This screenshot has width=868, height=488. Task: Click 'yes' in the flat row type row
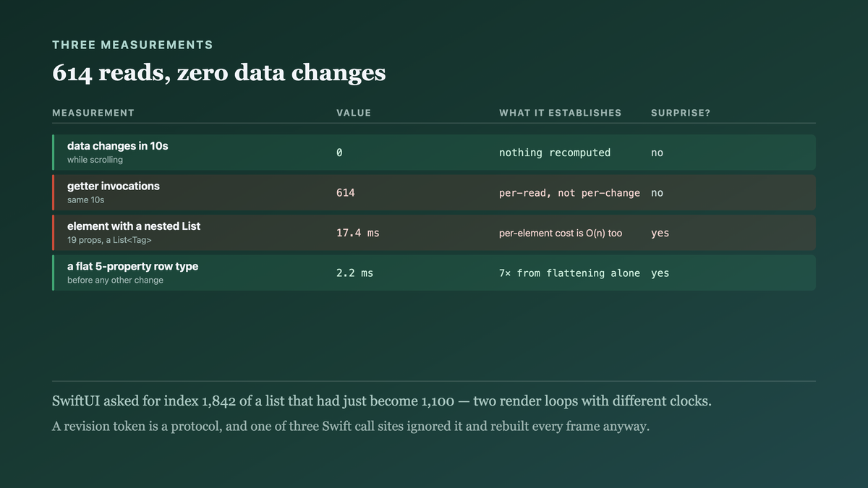click(x=660, y=274)
